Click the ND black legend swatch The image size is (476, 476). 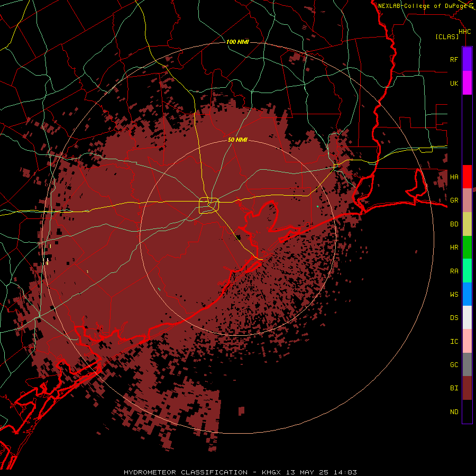[x=467, y=411]
